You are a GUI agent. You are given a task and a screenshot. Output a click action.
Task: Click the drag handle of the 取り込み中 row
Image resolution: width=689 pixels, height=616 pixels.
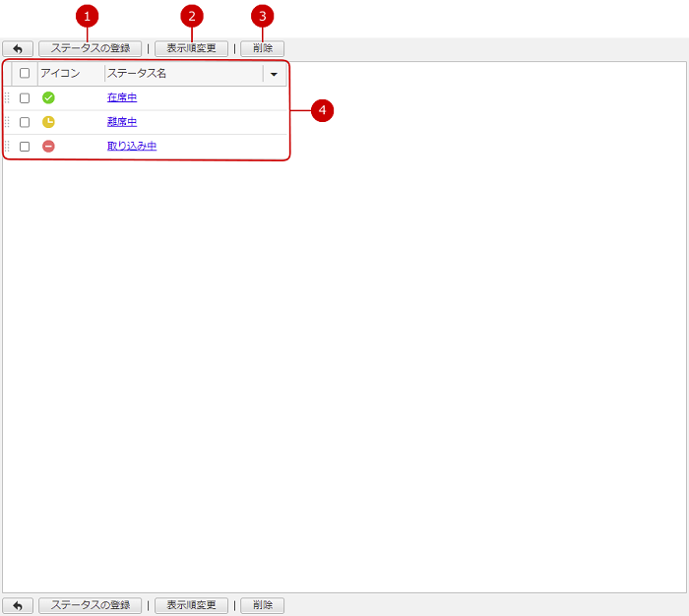click(x=7, y=146)
